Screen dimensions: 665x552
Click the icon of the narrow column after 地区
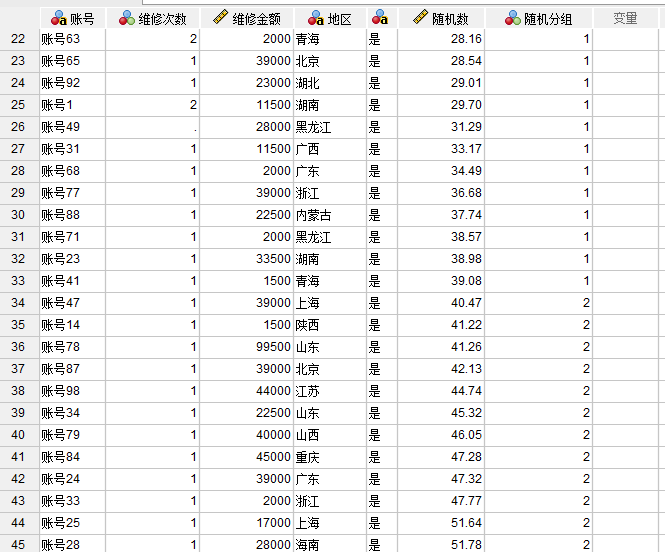click(381, 18)
